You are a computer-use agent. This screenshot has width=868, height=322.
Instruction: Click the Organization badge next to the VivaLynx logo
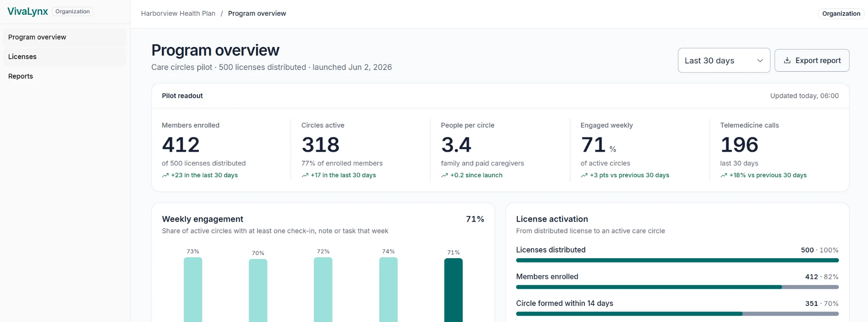pos(72,11)
